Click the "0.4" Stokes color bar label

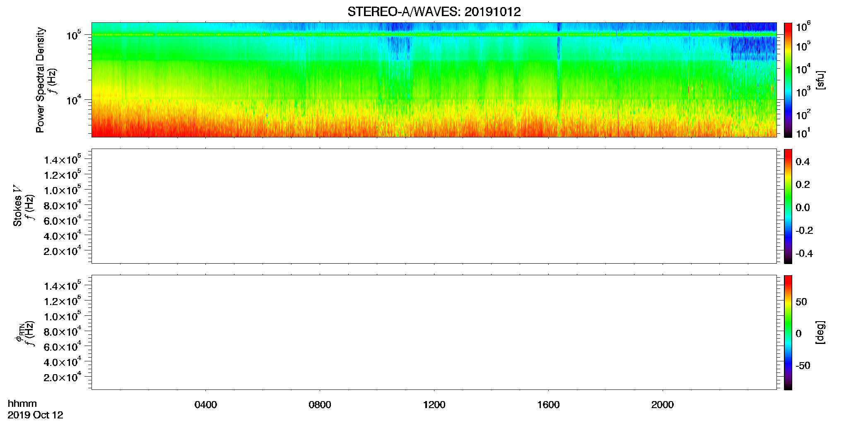[803, 162]
